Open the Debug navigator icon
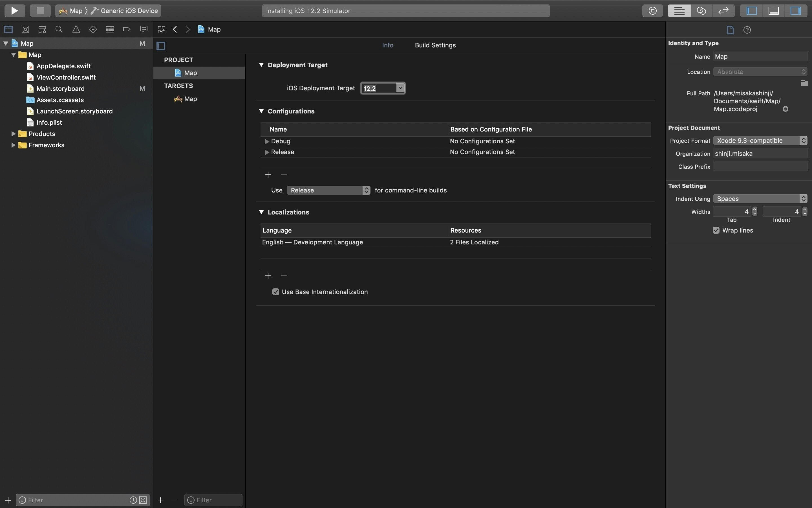The height and width of the screenshot is (508, 812). click(110, 29)
